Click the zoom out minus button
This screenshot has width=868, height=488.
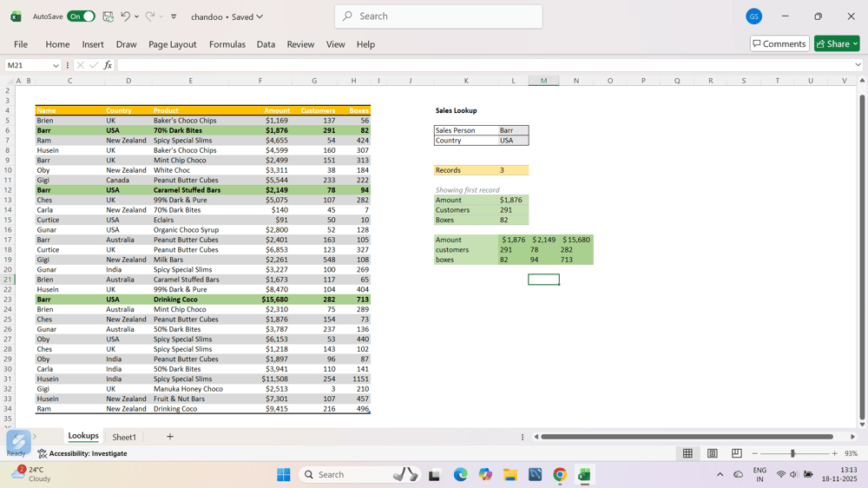coord(754,453)
